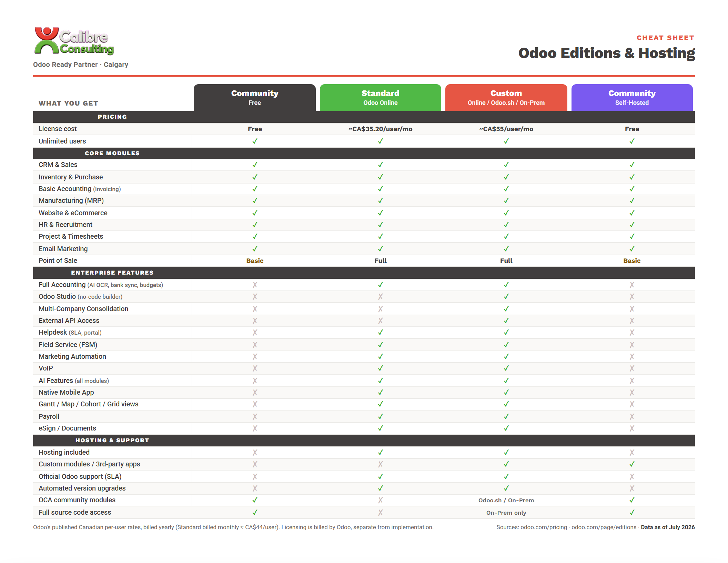Click HR & Recruitment checkmark under Custom
The width and height of the screenshot is (728, 563).
pyautogui.click(x=506, y=225)
